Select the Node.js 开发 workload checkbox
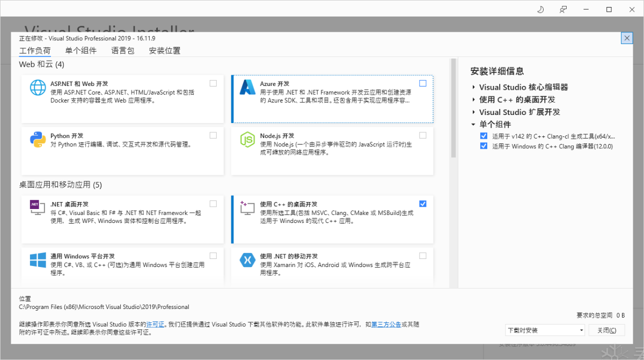 click(423, 135)
